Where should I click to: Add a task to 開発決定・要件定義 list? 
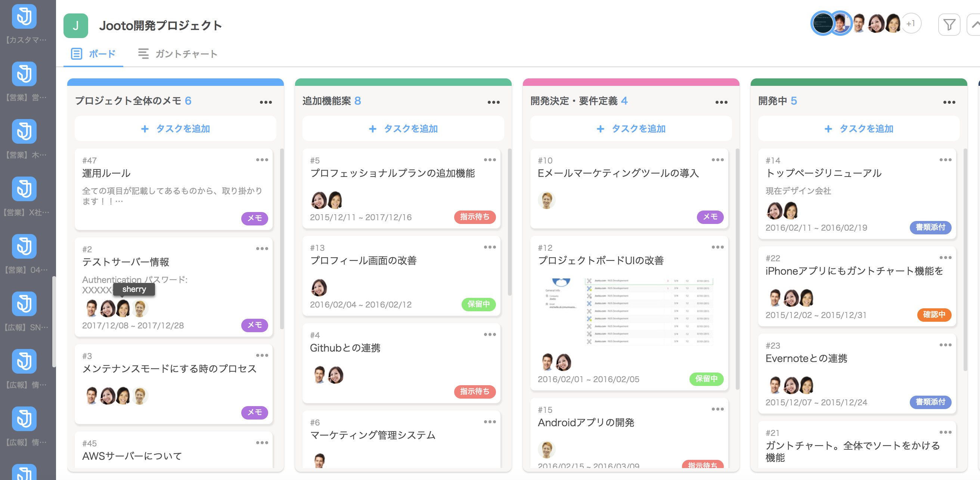click(631, 128)
